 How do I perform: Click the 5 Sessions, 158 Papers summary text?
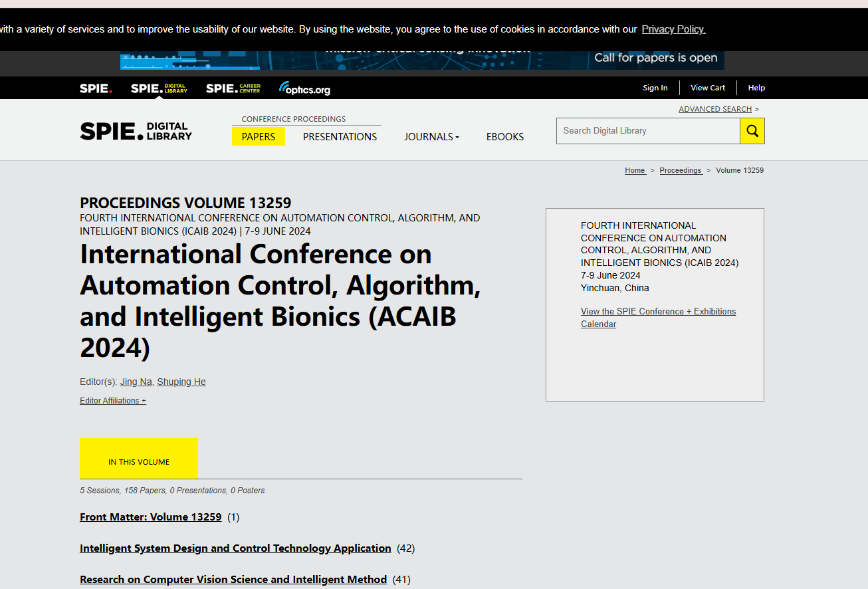click(x=172, y=491)
